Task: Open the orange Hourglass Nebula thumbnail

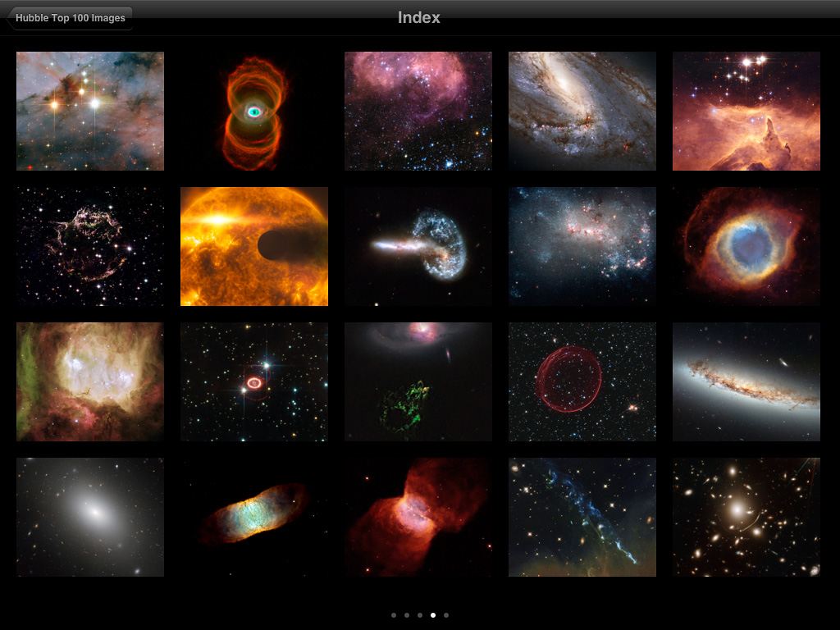Action: 254,111
